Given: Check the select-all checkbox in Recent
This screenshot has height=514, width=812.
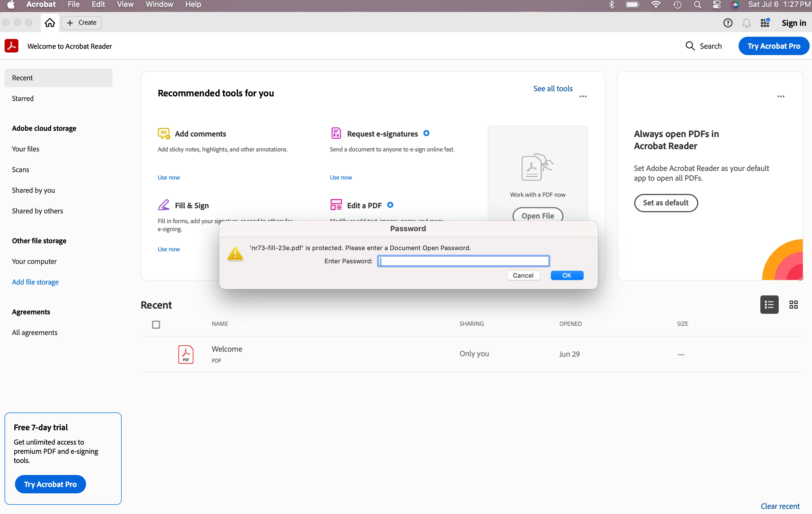Looking at the screenshot, I should point(156,325).
